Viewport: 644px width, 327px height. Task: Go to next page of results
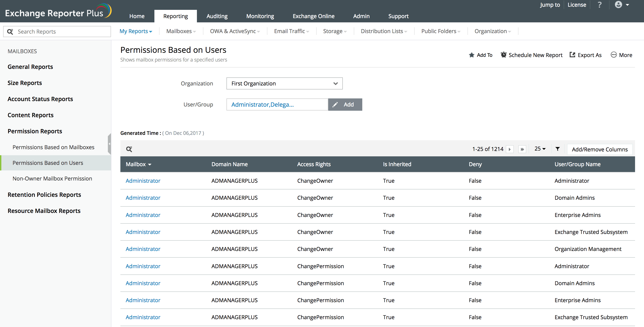pyautogui.click(x=510, y=149)
